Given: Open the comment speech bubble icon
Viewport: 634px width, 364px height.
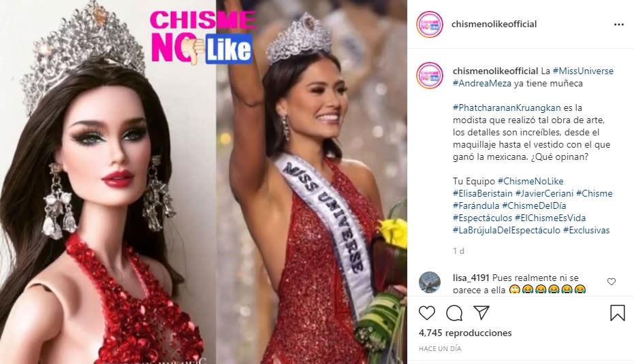Looking at the screenshot, I should [454, 313].
